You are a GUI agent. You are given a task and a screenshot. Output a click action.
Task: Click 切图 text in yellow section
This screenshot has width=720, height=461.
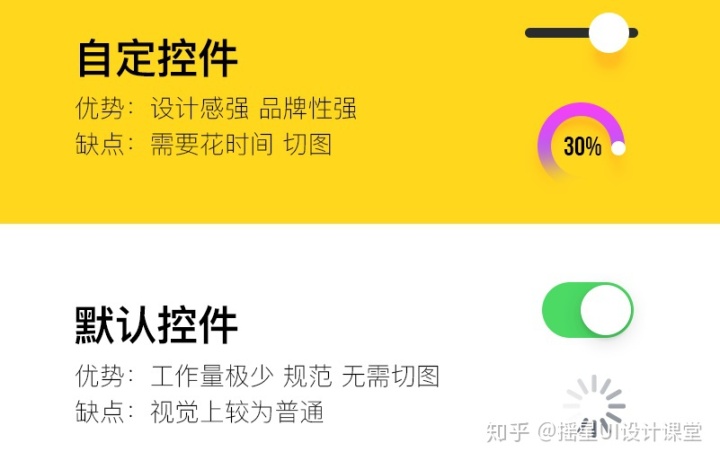point(307,144)
